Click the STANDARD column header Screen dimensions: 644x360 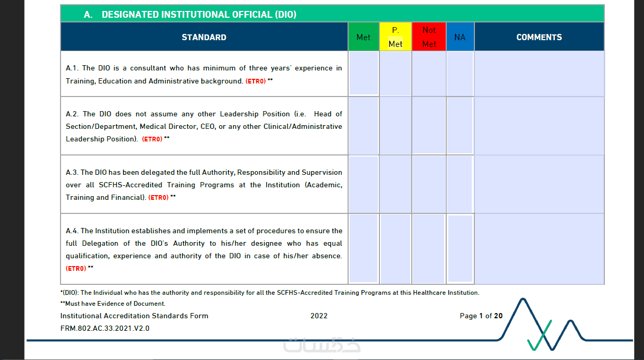(x=204, y=37)
